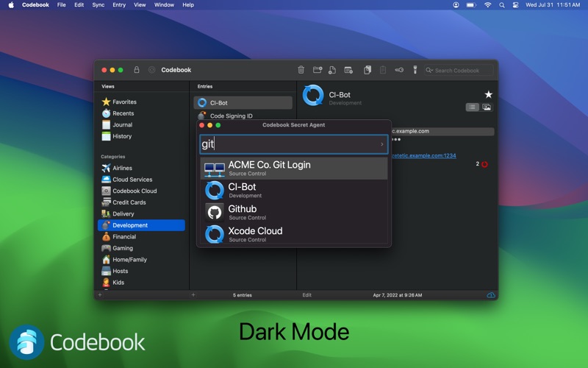Lock Codebook with the padlock icon

137,70
